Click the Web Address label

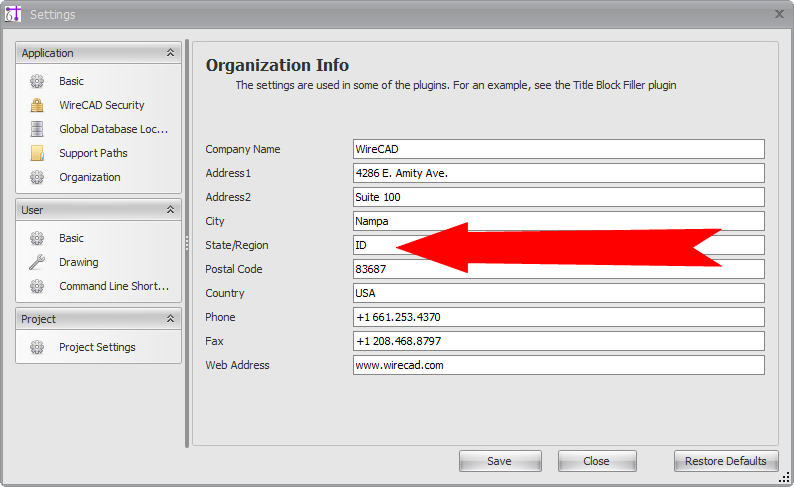pos(237,365)
